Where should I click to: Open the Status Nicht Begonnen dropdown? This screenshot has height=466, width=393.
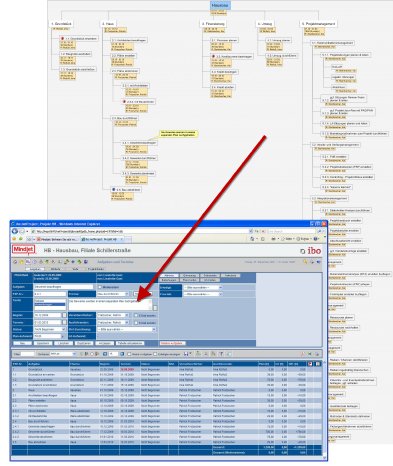(49, 329)
